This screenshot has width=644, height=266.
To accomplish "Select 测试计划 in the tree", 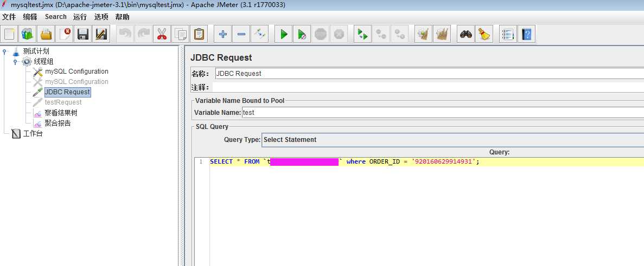I will coord(36,51).
